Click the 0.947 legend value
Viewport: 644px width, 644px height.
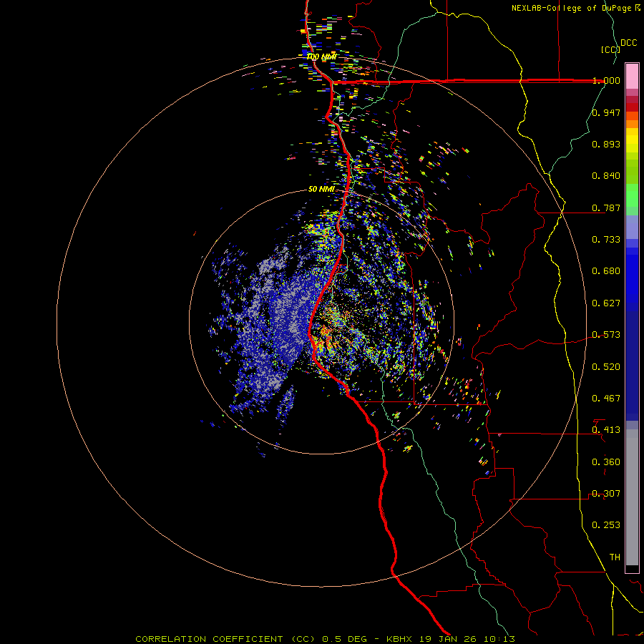606,112
